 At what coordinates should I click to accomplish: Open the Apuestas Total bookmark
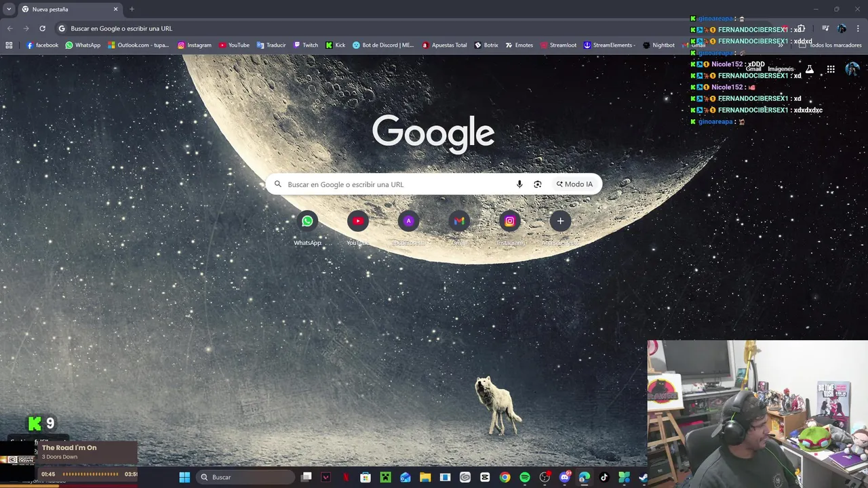click(x=445, y=45)
